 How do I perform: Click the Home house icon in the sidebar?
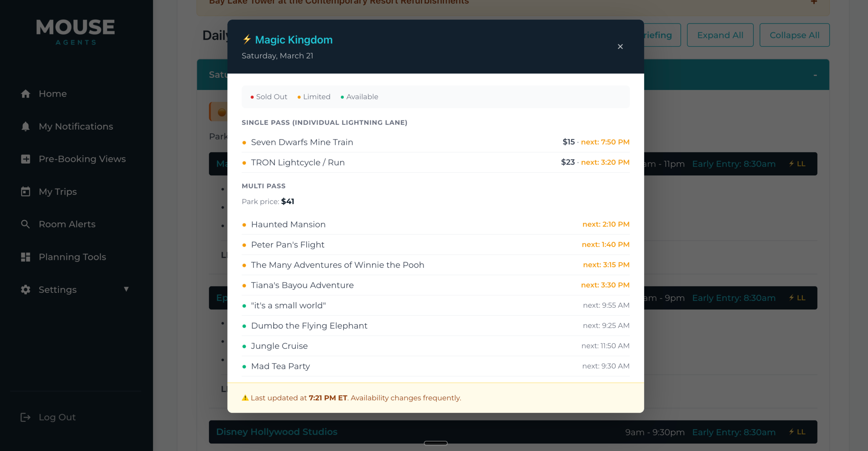coord(25,94)
